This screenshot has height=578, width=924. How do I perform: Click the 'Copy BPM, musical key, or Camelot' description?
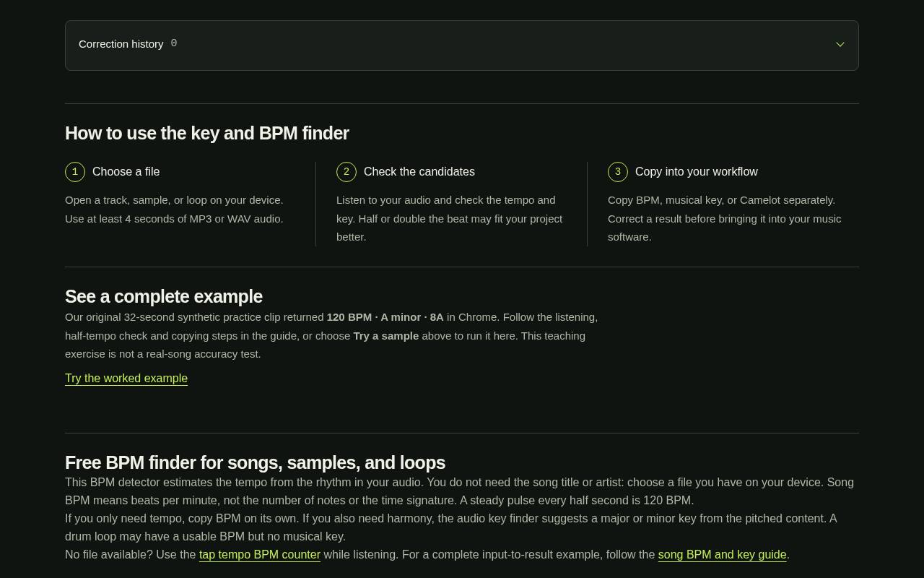725,218
